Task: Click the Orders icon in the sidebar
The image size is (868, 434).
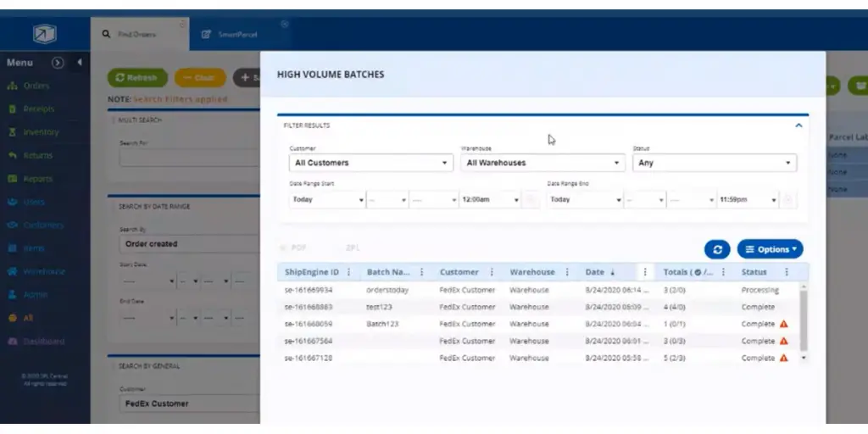Action: [12, 86]
